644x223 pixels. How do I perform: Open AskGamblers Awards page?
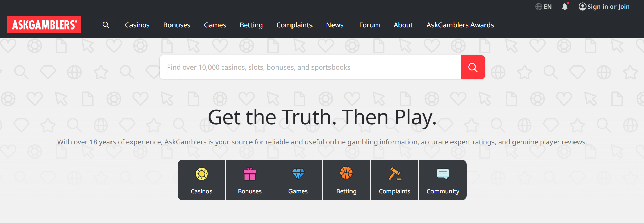(460, 25)
